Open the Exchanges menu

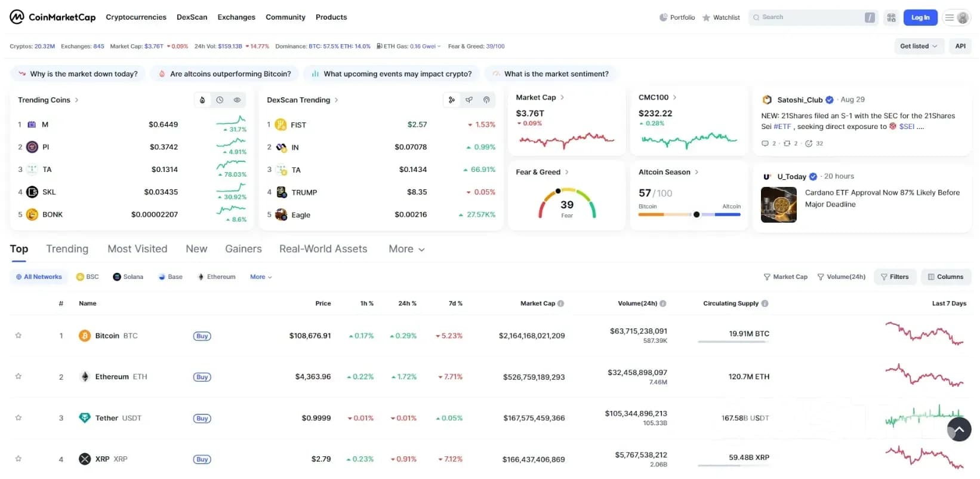(x=236, y=17)
